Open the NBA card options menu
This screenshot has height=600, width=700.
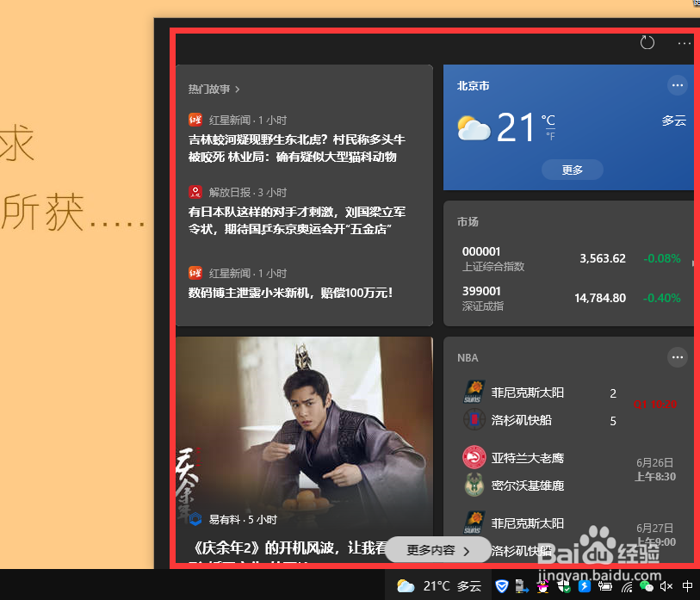point(678,357)
